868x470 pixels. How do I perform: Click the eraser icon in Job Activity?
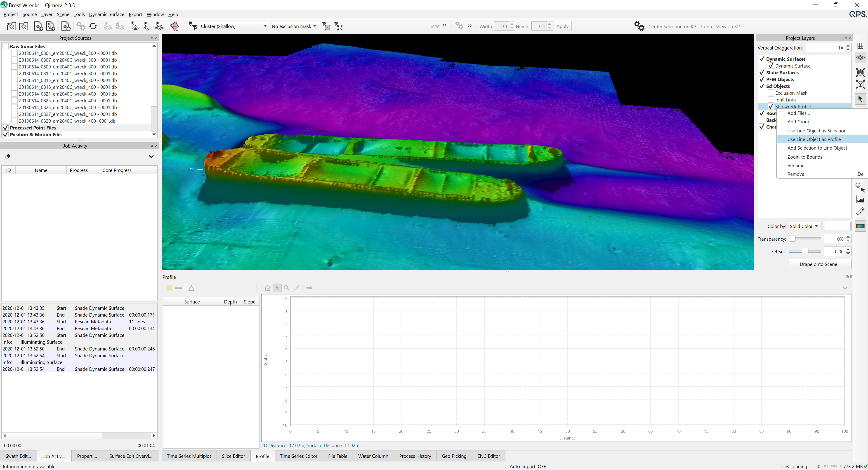pyautogui.click(x=8, y=157)
